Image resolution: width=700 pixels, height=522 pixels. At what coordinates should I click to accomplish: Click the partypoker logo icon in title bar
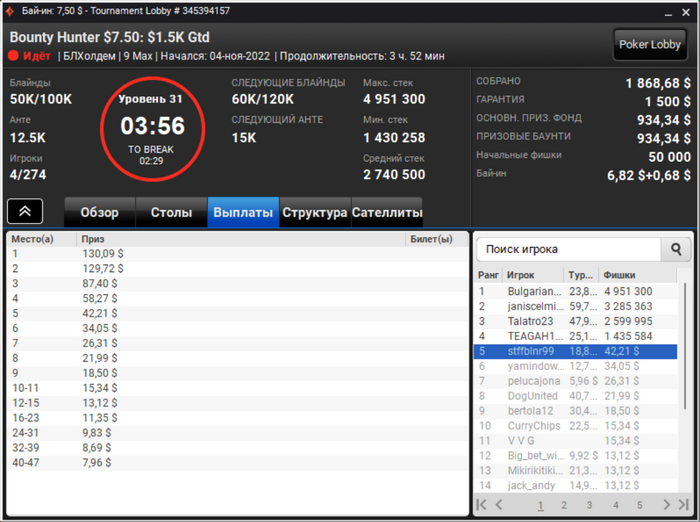click(10, 11)
